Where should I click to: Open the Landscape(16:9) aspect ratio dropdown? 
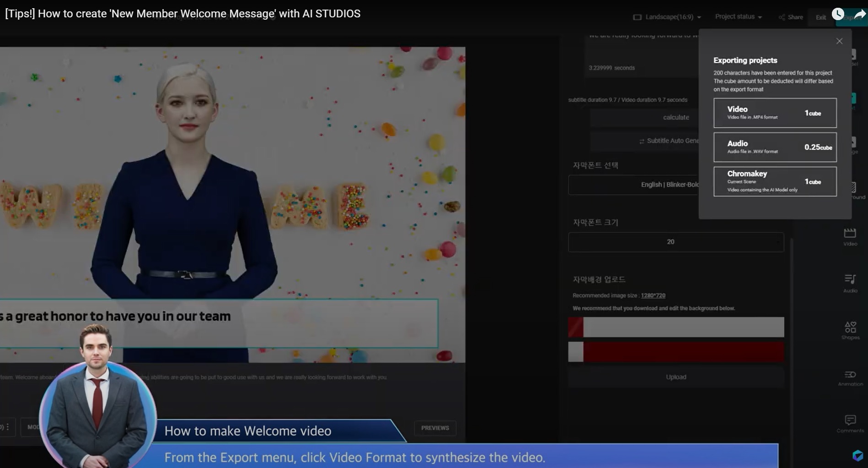(667, 17)
